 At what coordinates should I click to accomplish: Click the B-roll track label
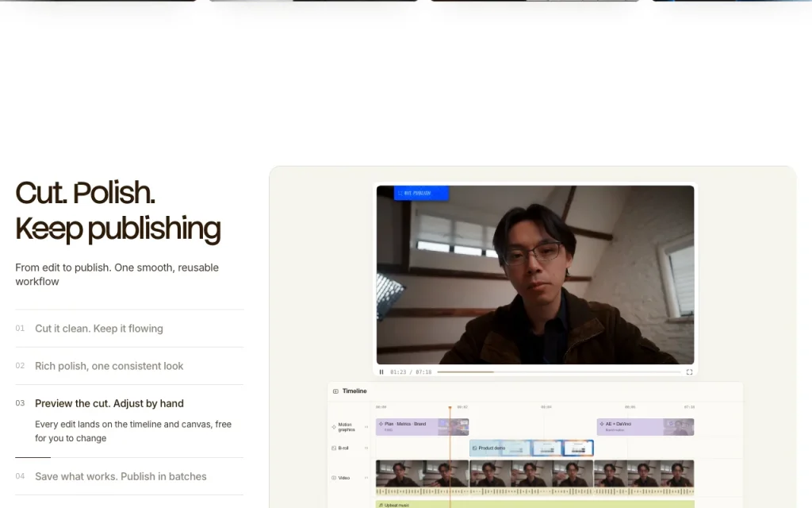pyautogui.click(x=343, y=448)
